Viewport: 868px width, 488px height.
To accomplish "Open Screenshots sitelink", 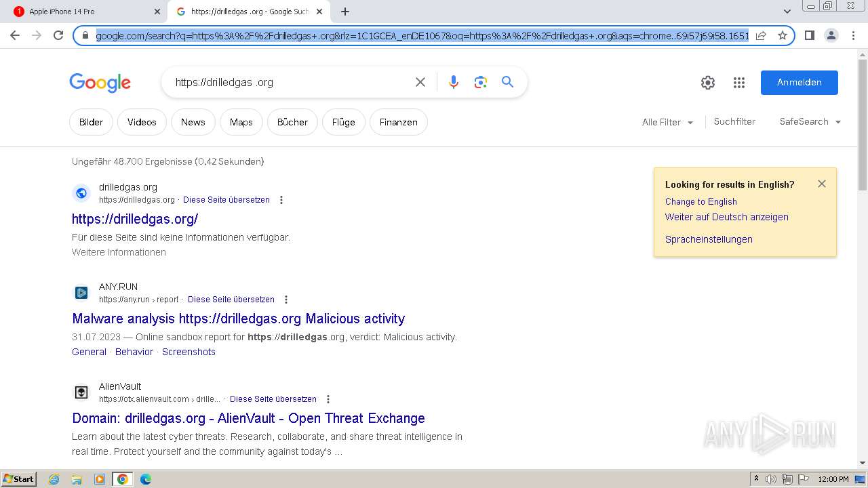I will tap(189, 352).
